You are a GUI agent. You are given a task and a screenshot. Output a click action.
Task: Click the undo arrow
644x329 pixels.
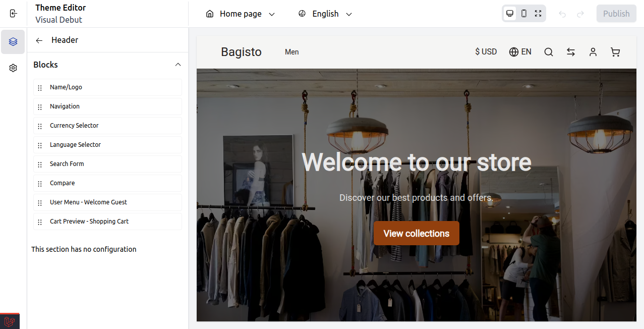click(562, 14)
